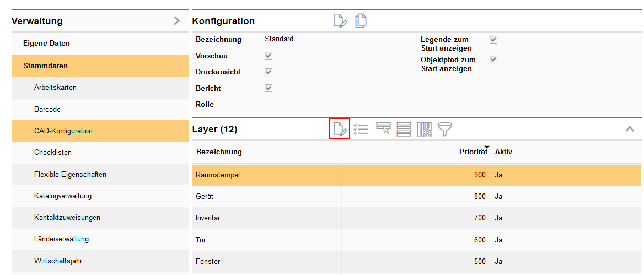This screenshot has width=644, height=275.
Task: Click the row selection cursor icon
Action: coord(383,130)
